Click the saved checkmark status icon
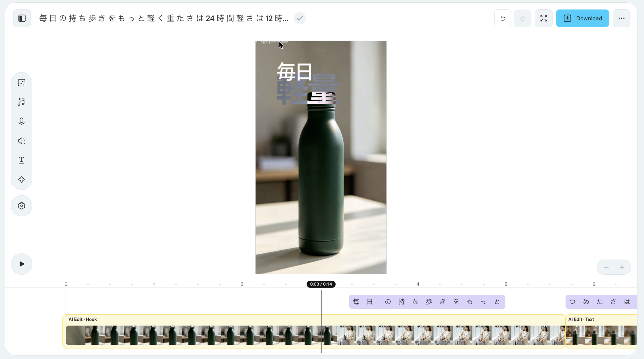The width and height of the screenshot is (644, 359). [x=300, y=18]
